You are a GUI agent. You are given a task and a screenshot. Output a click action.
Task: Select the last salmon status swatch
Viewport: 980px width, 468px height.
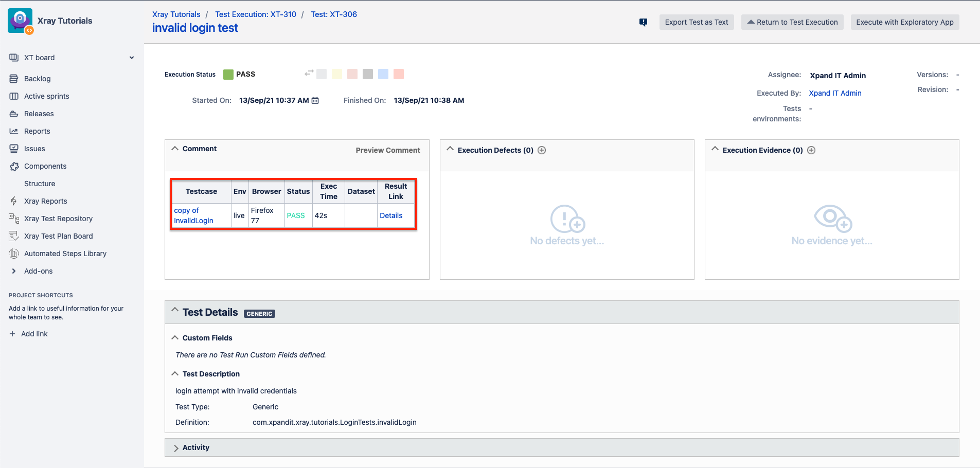point(399,74)
